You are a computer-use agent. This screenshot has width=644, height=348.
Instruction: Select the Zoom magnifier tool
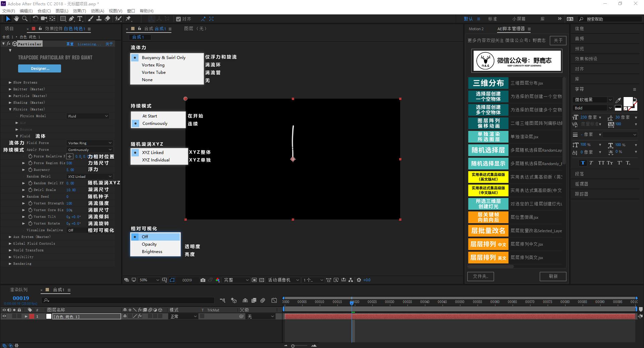click(x=25, y=19)
